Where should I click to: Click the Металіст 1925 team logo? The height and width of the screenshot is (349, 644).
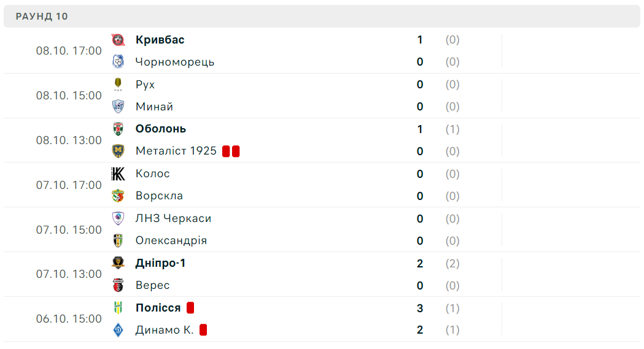tap(118, 151)
